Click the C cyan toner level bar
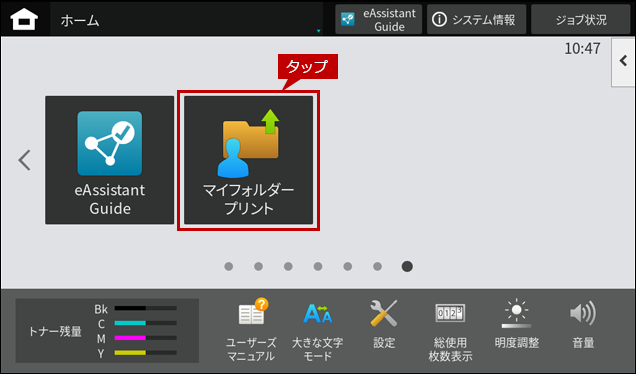 146,323
